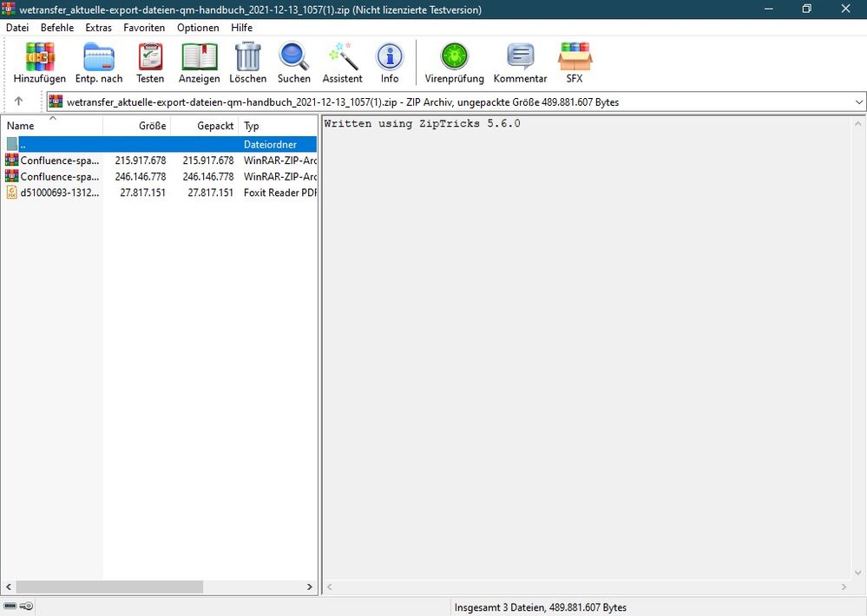Click the Foxit Reader PDF type cell
This screenshot has width=867, height=616.
click(280, 193)
